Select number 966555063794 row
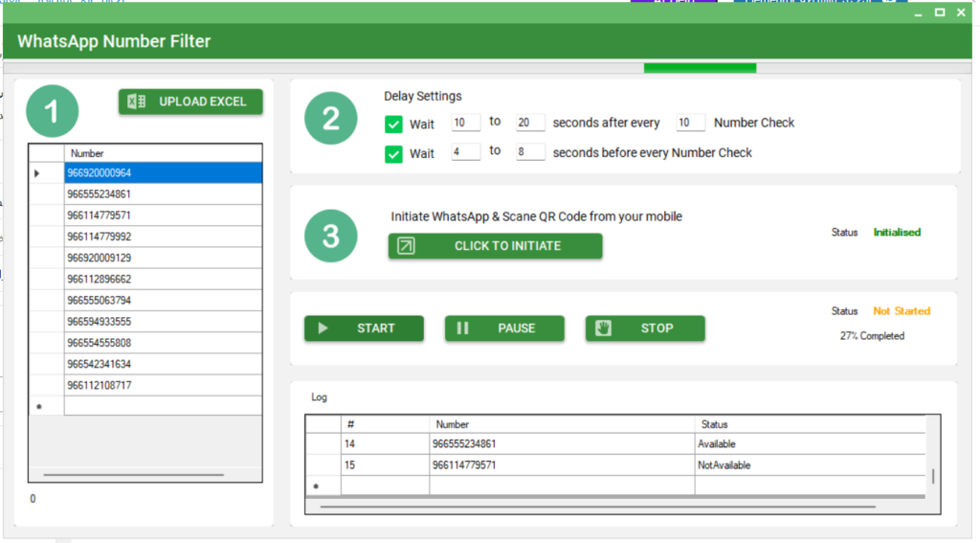 pos(163,301)
